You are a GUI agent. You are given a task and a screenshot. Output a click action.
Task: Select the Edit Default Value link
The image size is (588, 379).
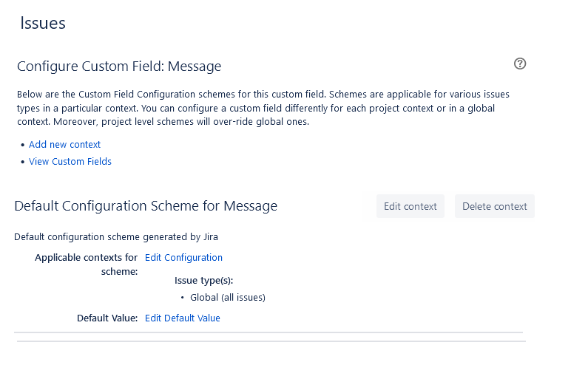click(183, 318)
